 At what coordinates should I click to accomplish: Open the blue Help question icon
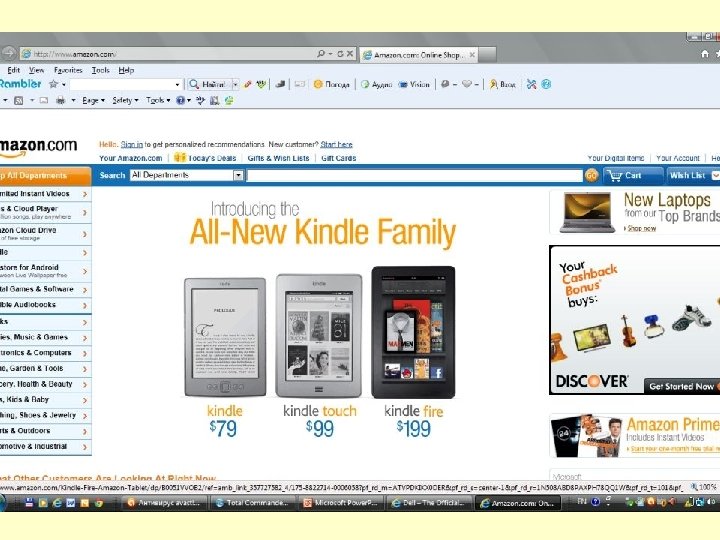[x=180, y=100]
